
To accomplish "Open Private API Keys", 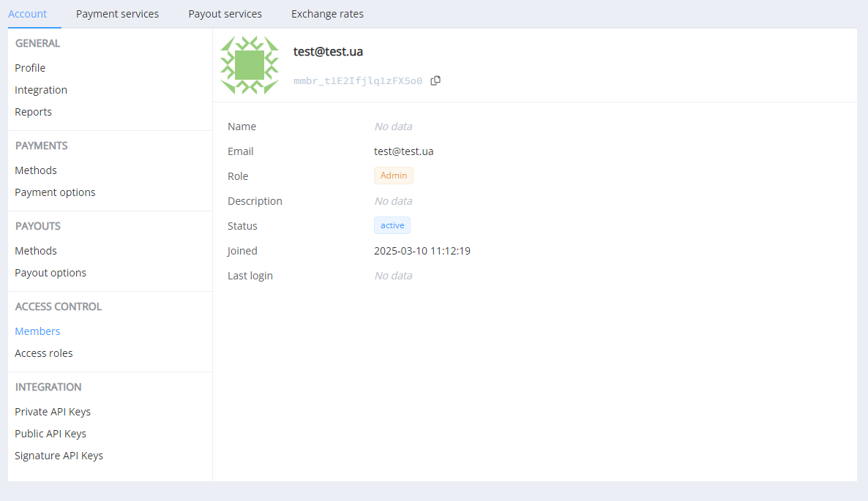I will 53,412.
